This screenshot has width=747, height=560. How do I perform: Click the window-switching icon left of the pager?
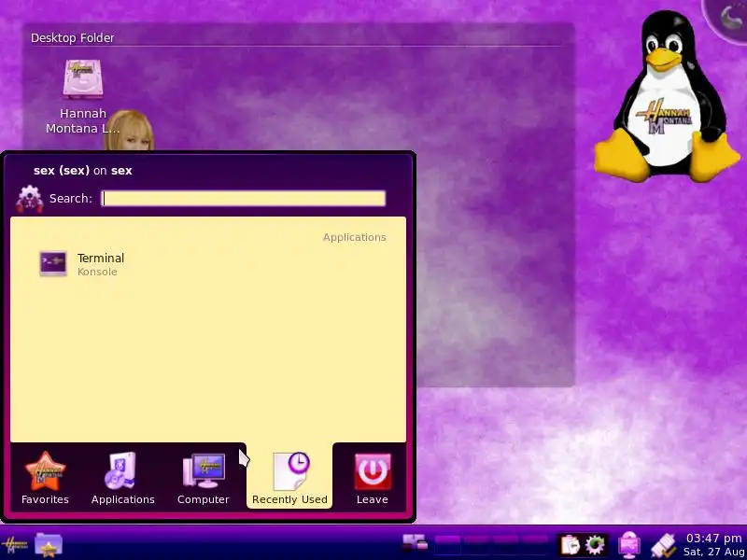click(415, 544)
